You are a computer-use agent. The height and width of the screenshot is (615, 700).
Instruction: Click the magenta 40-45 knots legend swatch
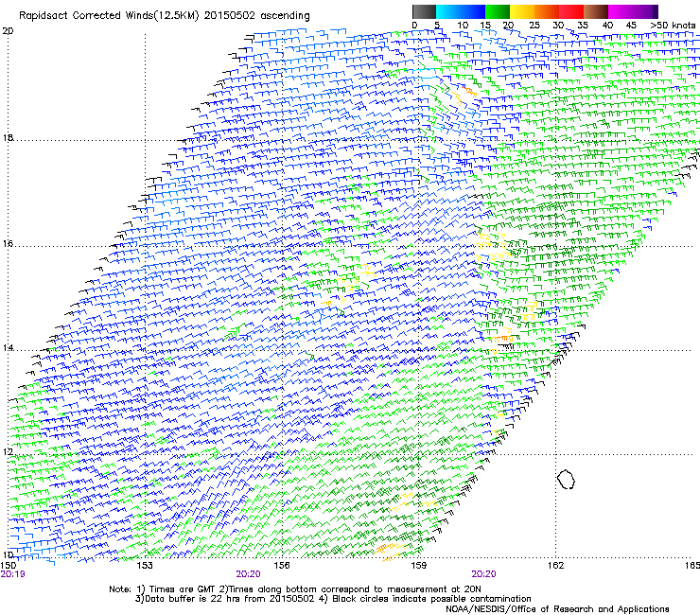click(621, 11)
